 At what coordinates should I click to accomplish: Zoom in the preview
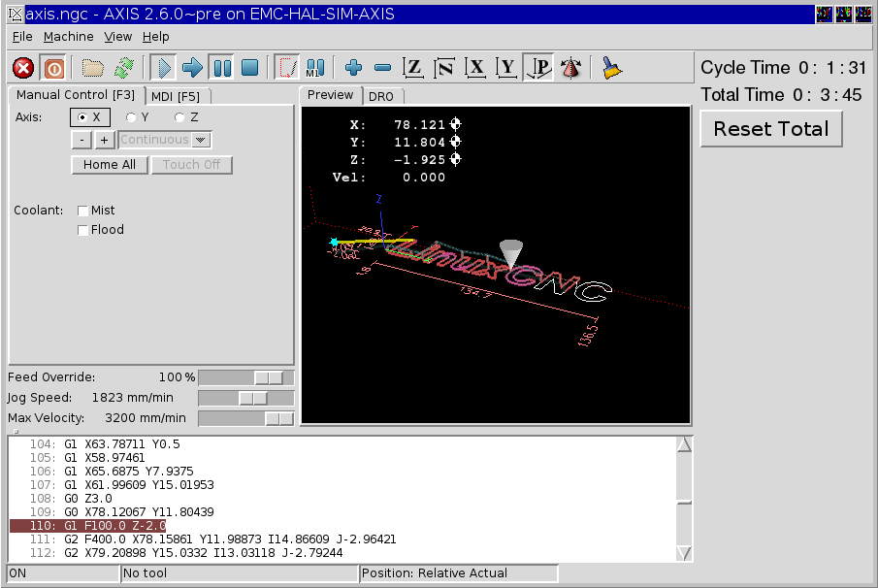pos(353,68)
